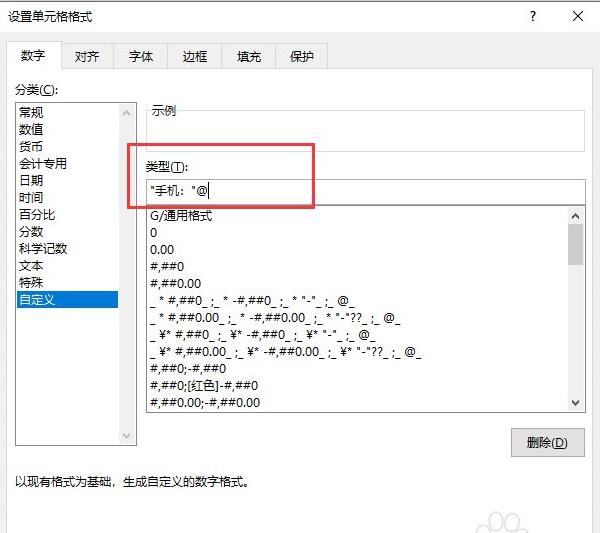Viewport: 600px width, 533px height.
Task: Open the 字体 tab
Action: point(141,57)
